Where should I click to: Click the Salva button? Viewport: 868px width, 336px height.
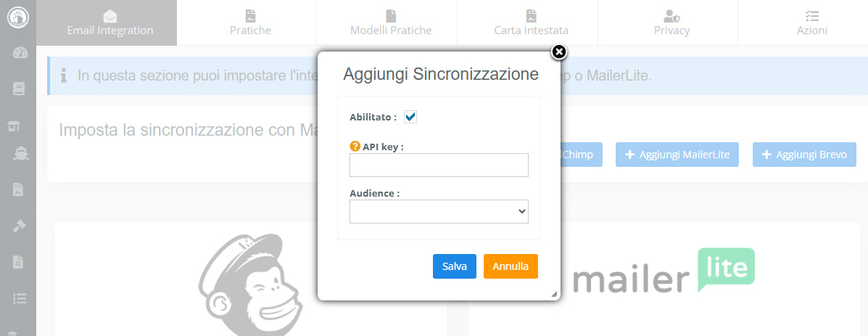tap(455, 266)
